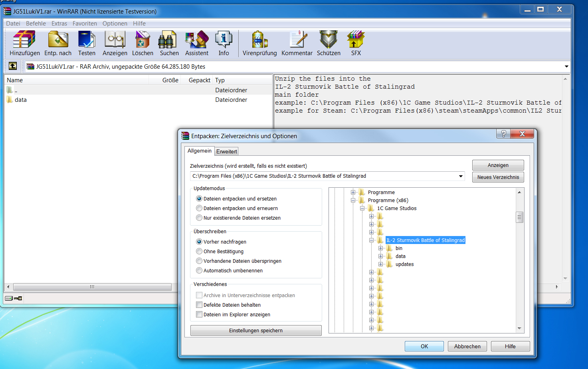Click the Programme folder icon in tree
This screenshot has width=588, height=369.
click(362, 192)
